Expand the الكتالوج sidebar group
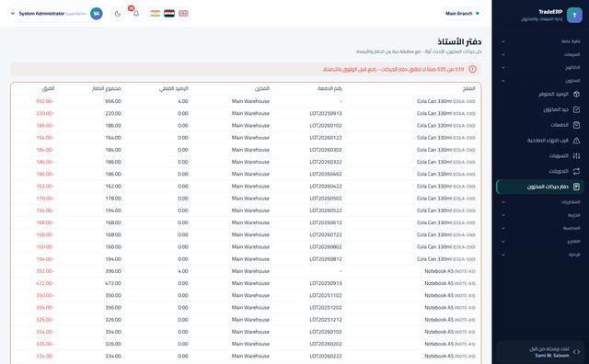 (540, 67)
